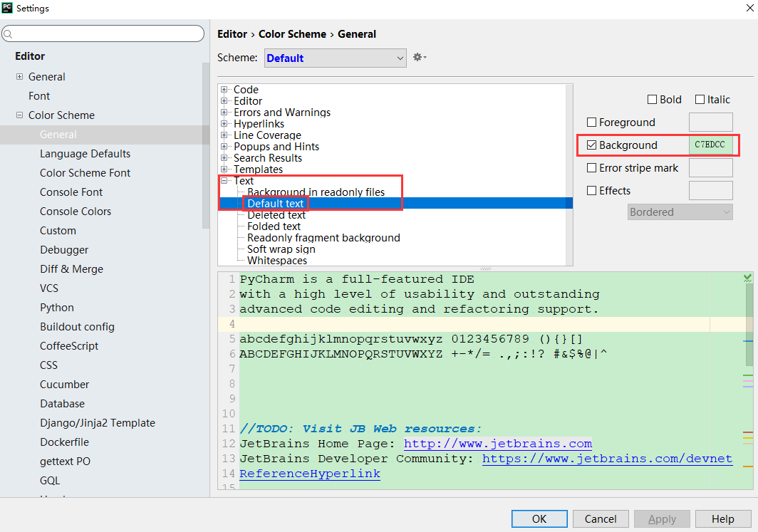Expand Popups and Hints node
The height and width of the screenshot is (532, 758).
224,147
